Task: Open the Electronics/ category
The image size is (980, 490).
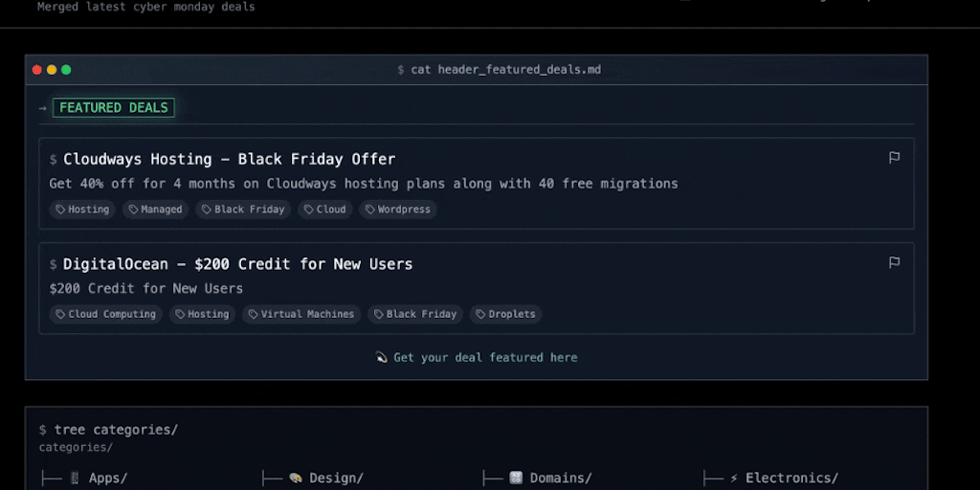Action: [785, 479]
